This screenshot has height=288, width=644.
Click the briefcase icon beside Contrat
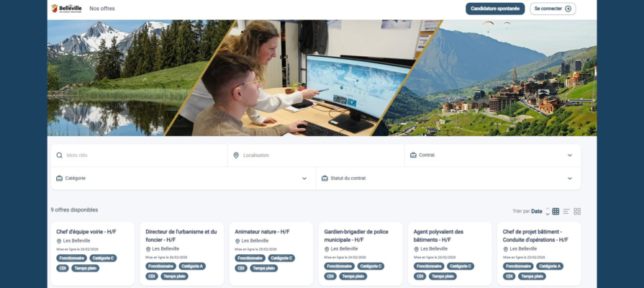tap(413, 155)
